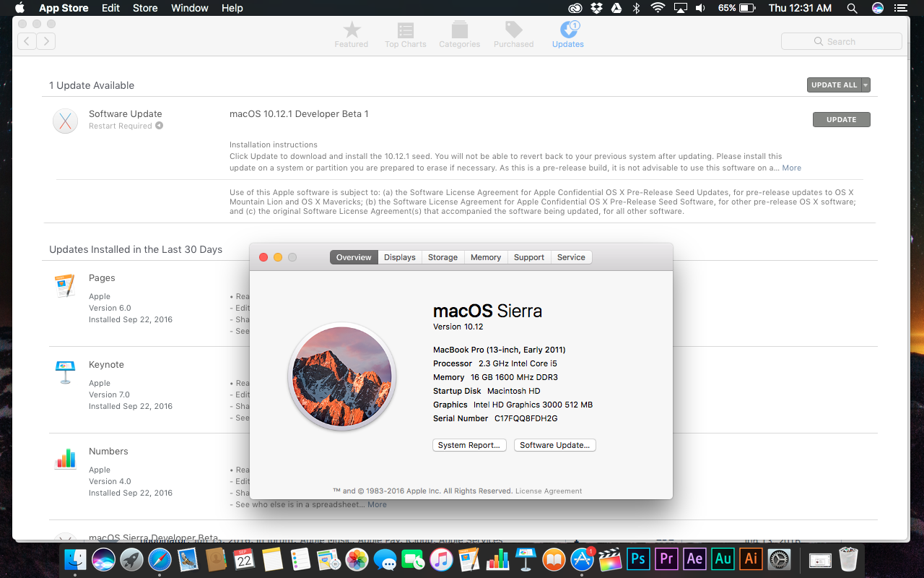Click the Dropbox menu bar icon
924x578 pixels.
(596, 8)
